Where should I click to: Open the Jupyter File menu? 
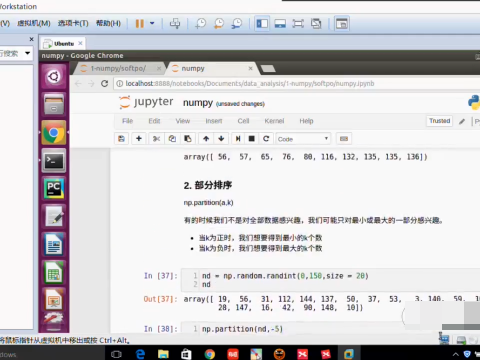[127, 121]
